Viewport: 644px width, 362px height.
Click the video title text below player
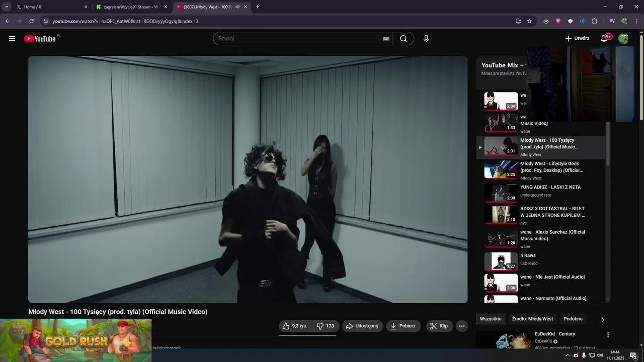coord(118,312)
